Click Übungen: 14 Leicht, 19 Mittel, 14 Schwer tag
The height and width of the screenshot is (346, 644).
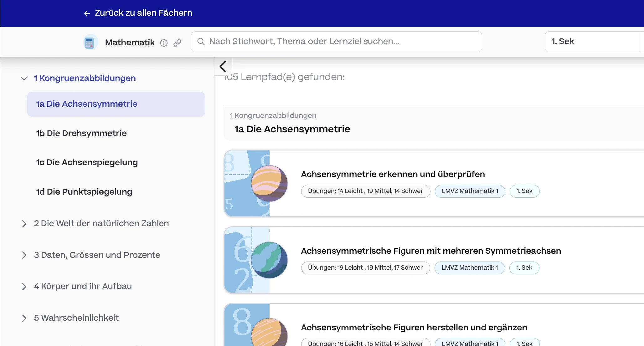[x=366, y=191]
